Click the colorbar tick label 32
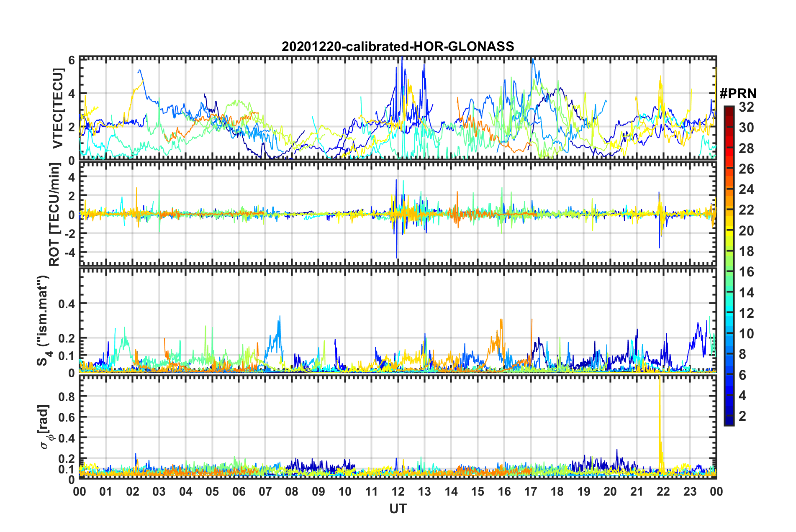Viewport: 796px width, 532px height. pyautogui.click(x=747, y=107)
